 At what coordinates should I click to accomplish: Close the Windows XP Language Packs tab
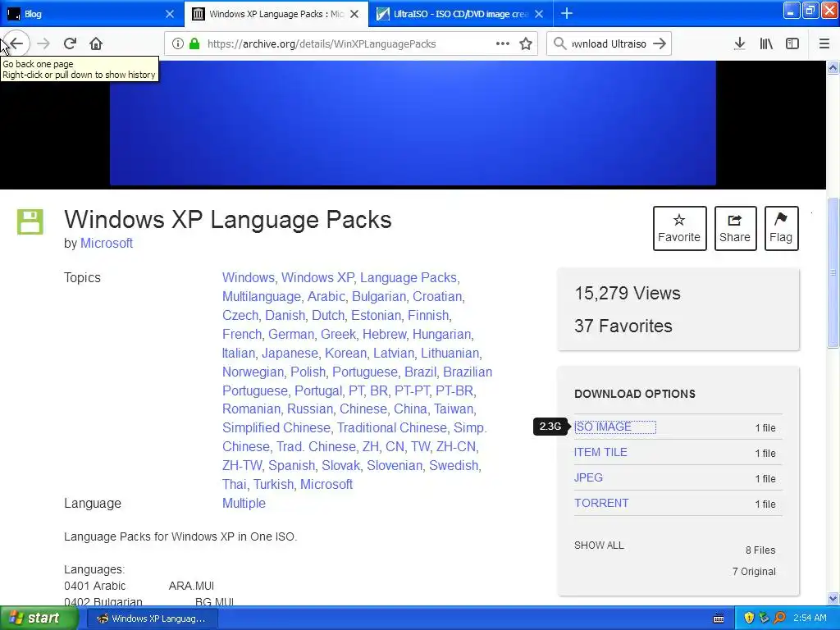pos(354,14)
